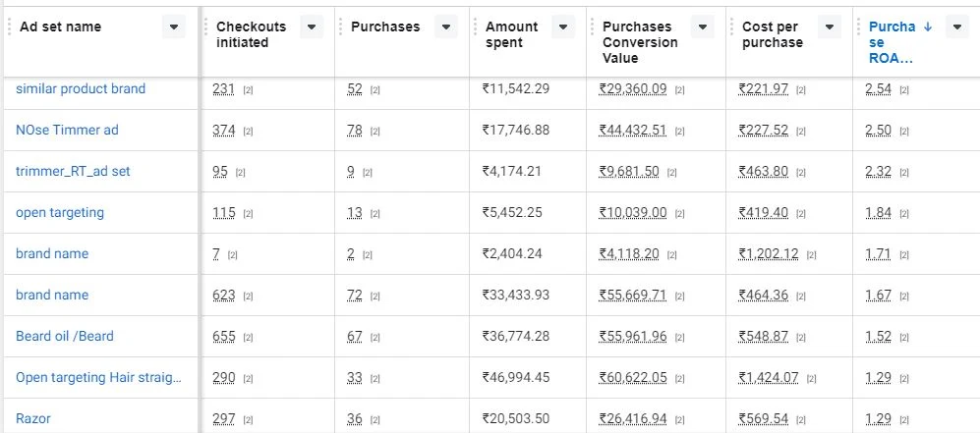Click checkouts value 231
980x433 pixels.
click(x=224, y=89)
